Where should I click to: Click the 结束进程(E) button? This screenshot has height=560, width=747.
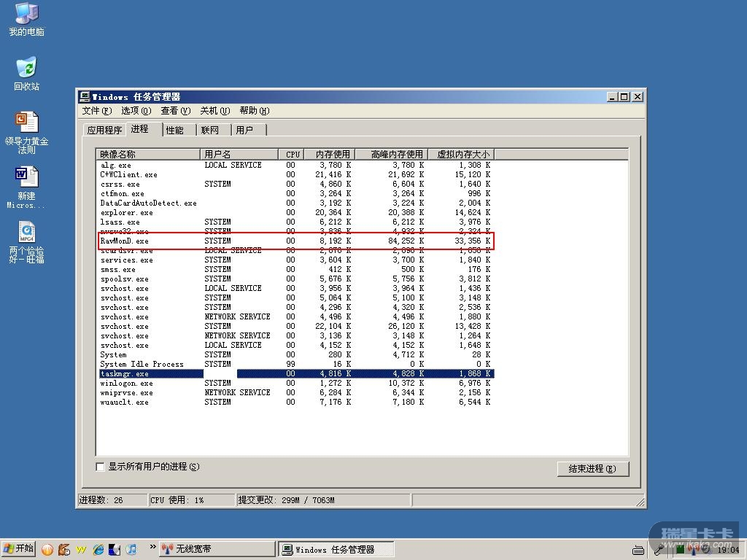coord(592,469)
